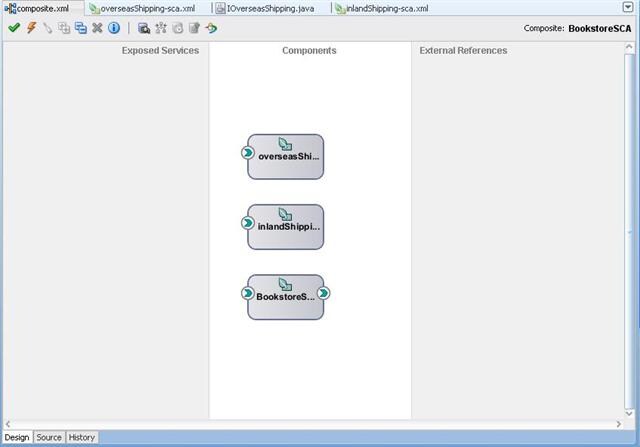Open the editor tab list dropdown arrow
Screen dimensions: 640x447
coord(628,7)
